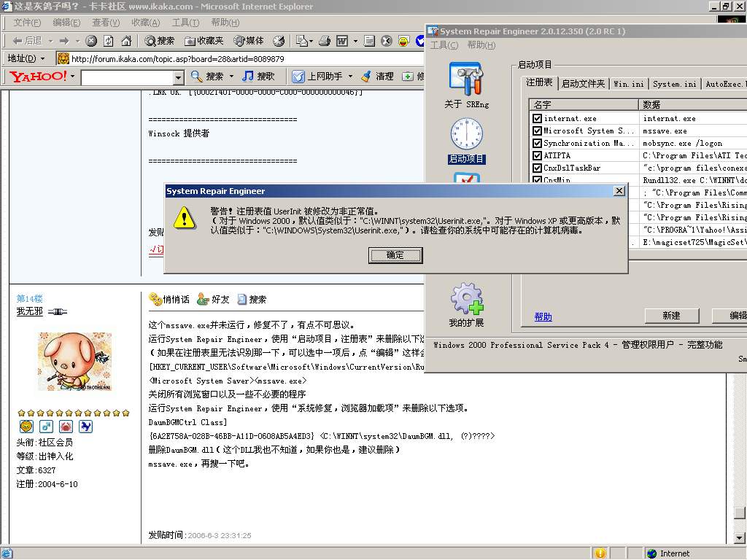The width and height of the screenshot is (747, 560).
Task: Click the 悄悄话 private message icon
Action: (x=169, y=299)
